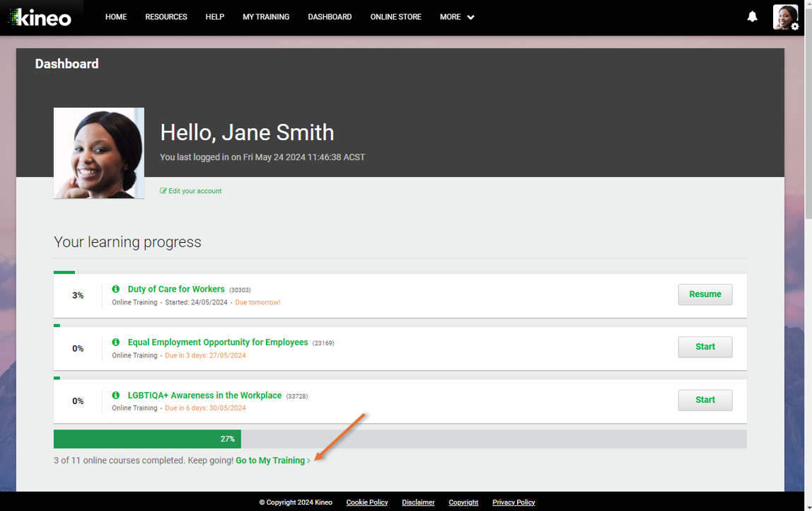The image size is (812, 511).
Task: Open Equal Employment Opportunity for Employees title
Action: (x=218, y=343)
